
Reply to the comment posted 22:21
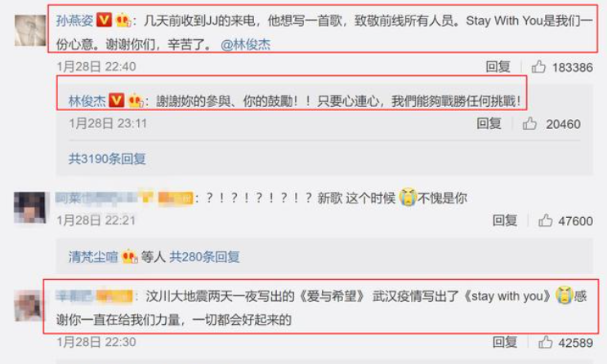click(505, 220)
